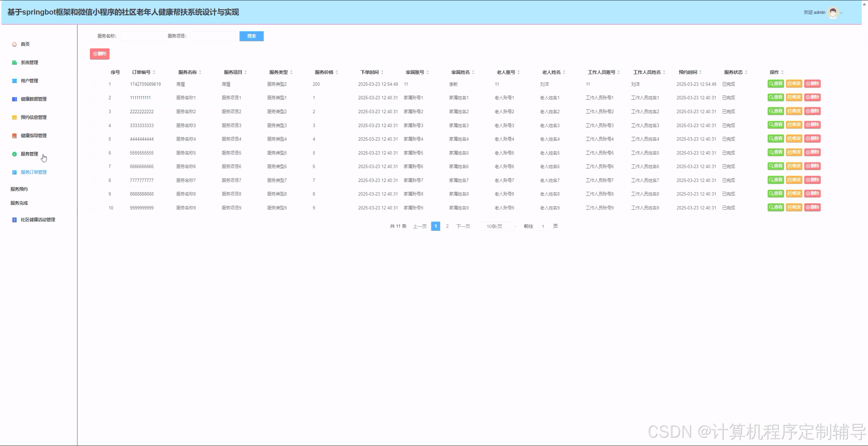Click 查看 for order 1742705689619
Viewport: 868px width, 446px height.
click(775, 84)
